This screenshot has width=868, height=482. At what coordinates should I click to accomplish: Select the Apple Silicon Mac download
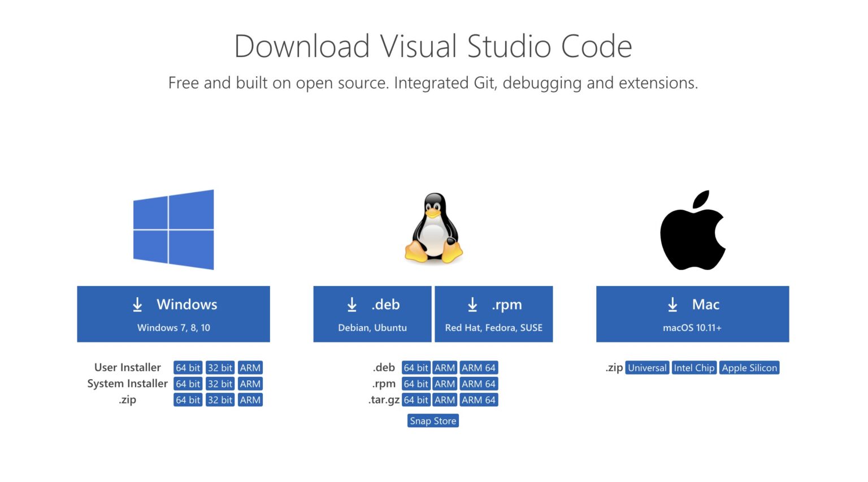(749, 367)
